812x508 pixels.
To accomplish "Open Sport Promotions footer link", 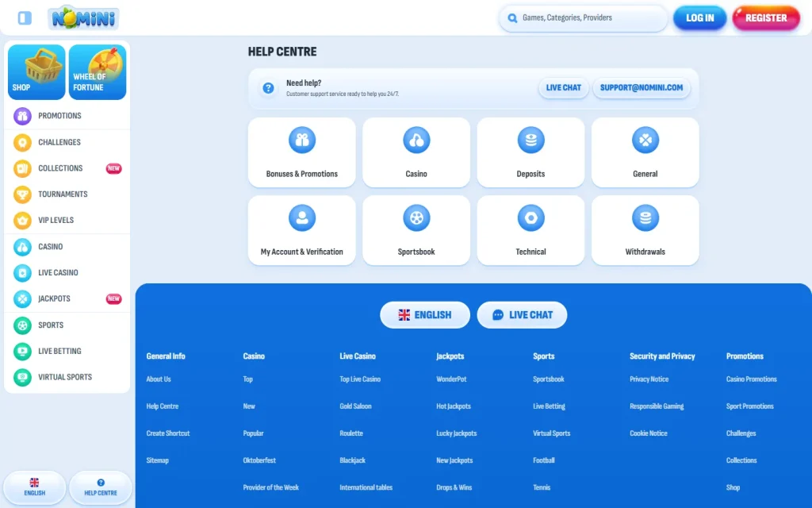I will [750, 406].
